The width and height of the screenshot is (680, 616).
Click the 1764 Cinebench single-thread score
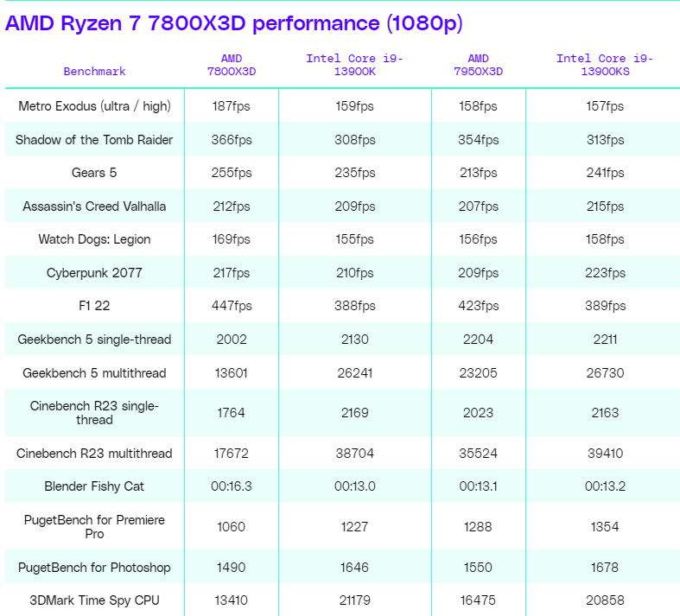[232, 413]
